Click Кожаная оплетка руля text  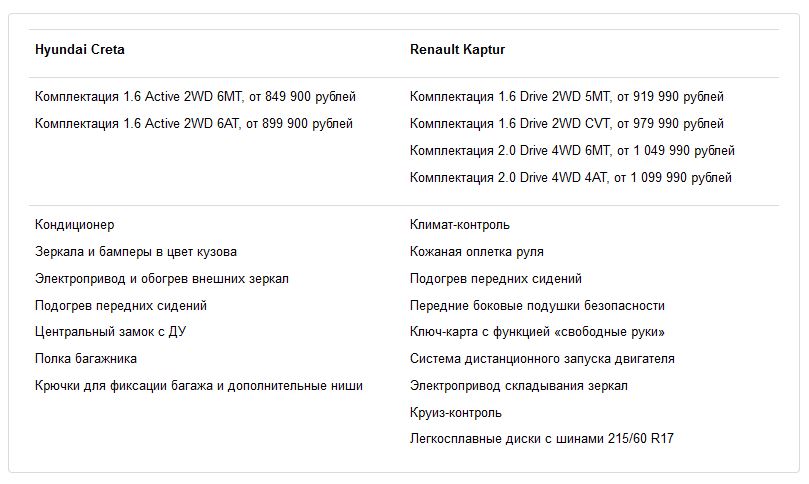477,252
